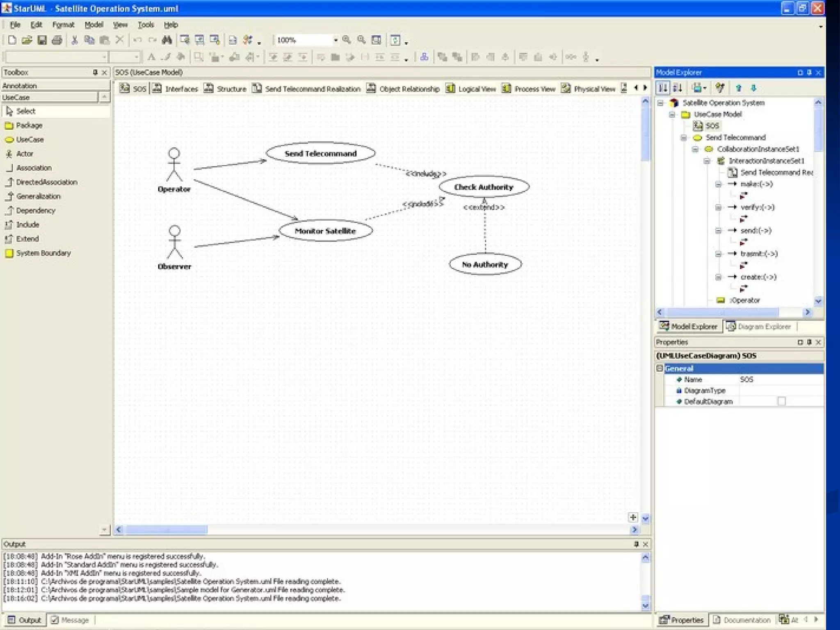
Task: Print the diagram using the printer icon
Action: [57, 40]
